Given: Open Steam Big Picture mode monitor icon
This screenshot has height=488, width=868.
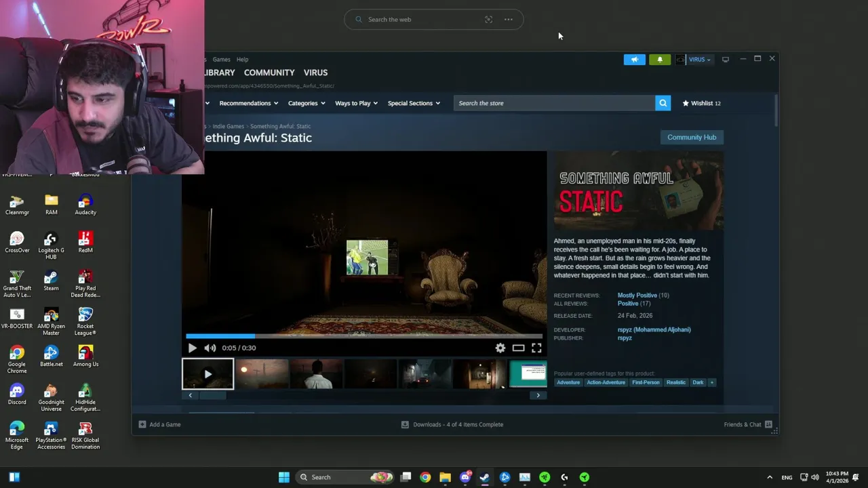Looking at the screenshot, I should coord(726,60).
